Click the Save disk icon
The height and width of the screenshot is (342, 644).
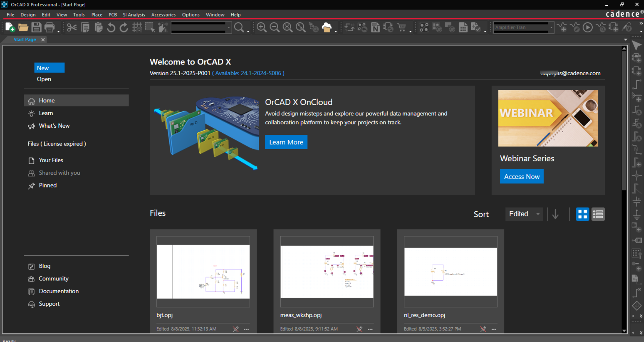pos(36,27)
